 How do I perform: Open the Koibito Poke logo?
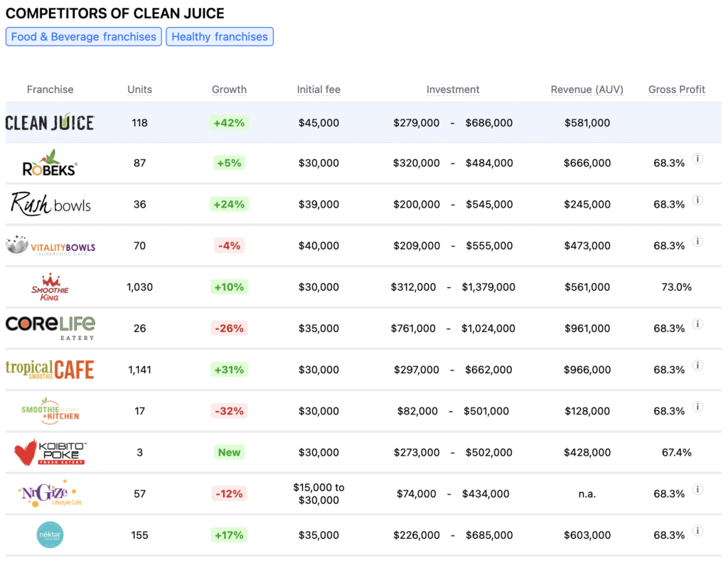pyautogui.click(x=50, y=452)
